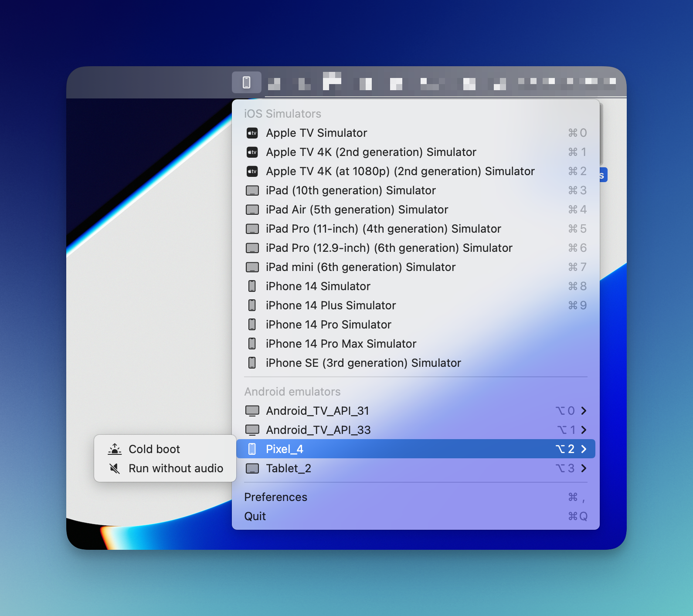Start iPad (10th generation) Simulator
The image size is (693, 616).
tap(416, 190)
